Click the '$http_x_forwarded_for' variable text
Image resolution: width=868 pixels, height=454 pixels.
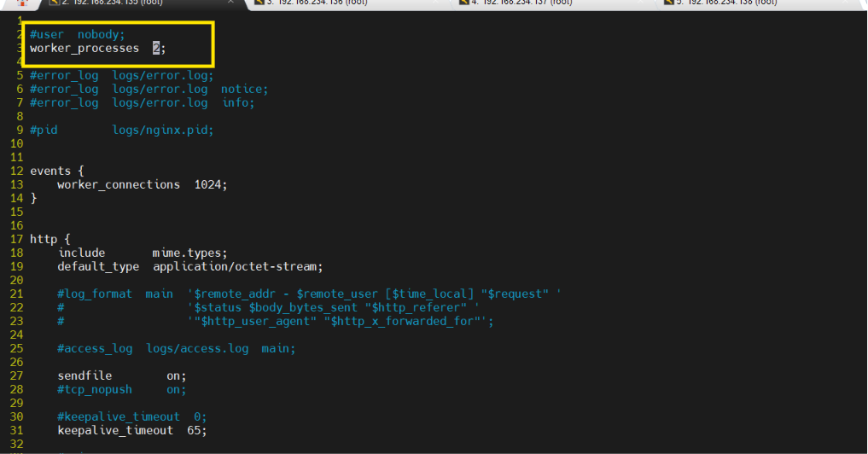pyautogui.click(x=403, y=321)
